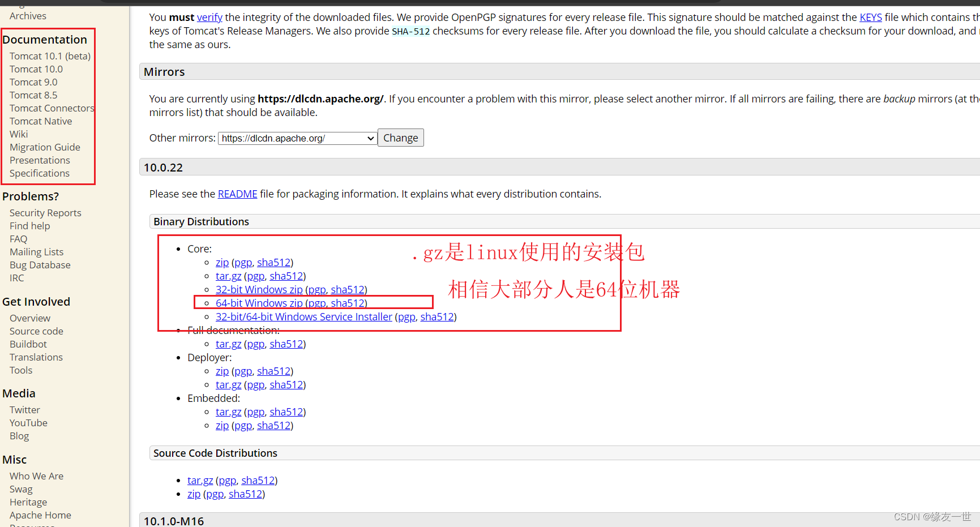
Task: Open the Translations link
Action: pos(36,357)
